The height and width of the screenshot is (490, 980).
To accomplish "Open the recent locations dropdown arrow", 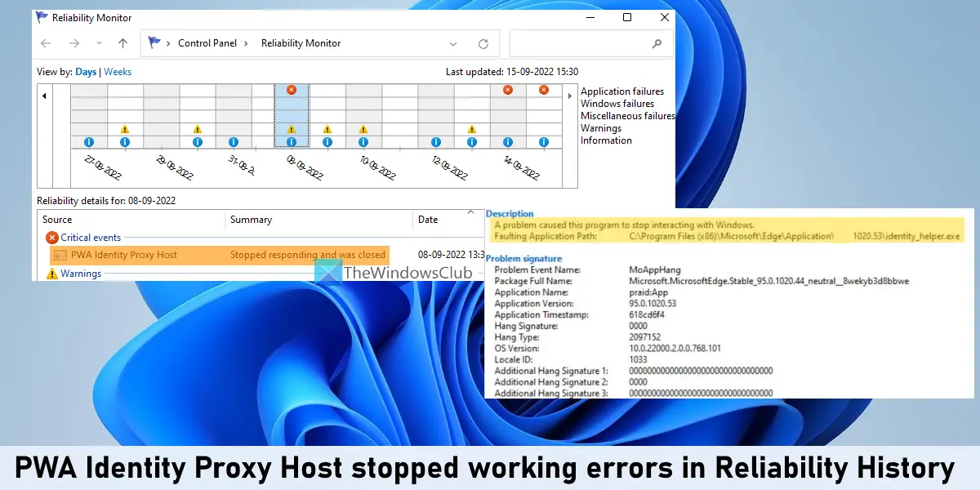I will (x=99, y=43).
